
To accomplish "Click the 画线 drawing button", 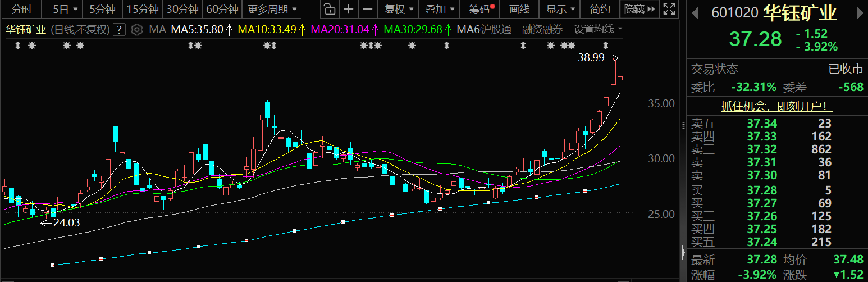I will pos(519,9).
